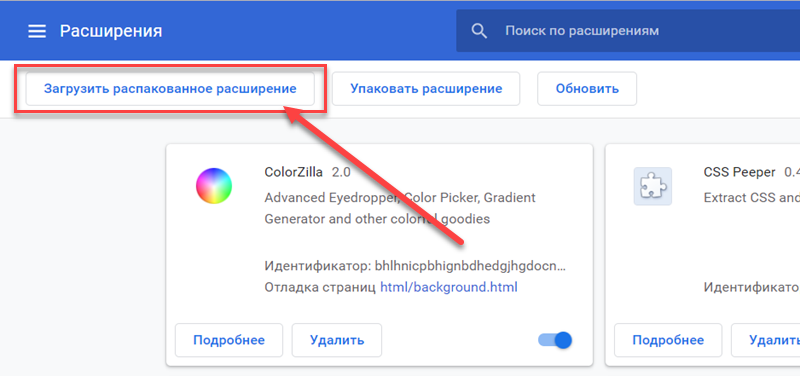Open html/background.html debug link
800x376 pixels.
[x=448, y=287]
